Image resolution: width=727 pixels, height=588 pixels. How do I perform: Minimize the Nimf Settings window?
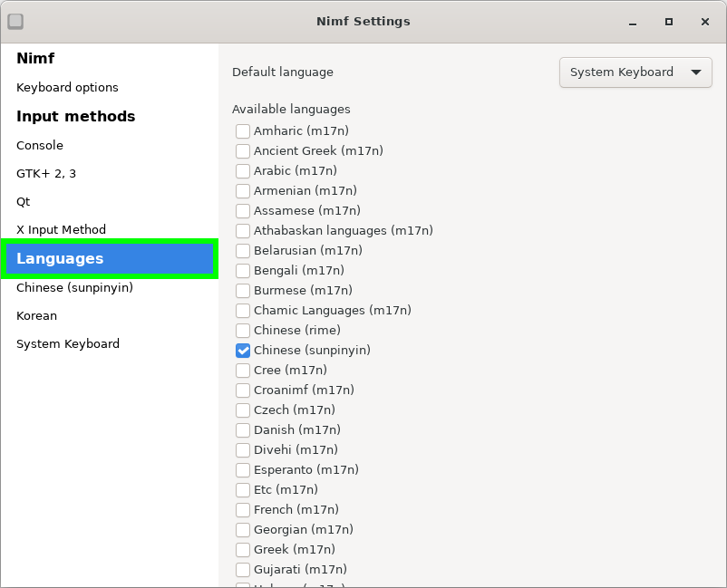pos(633,21)
